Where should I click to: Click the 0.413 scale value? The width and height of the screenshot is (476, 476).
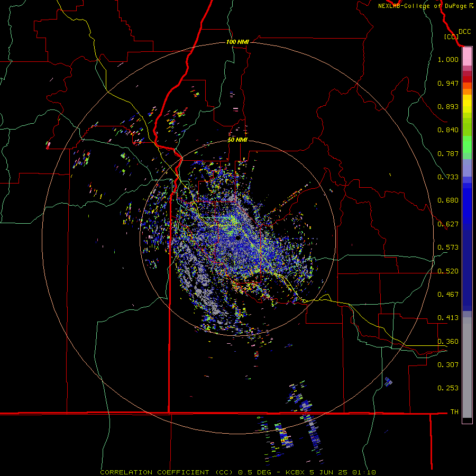(448, 318)
